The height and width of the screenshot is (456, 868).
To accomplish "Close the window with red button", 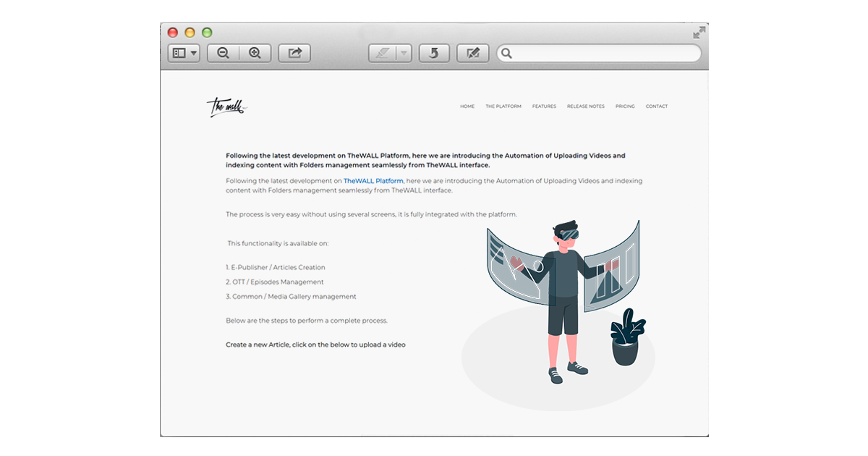I will [x=173, y=33].
